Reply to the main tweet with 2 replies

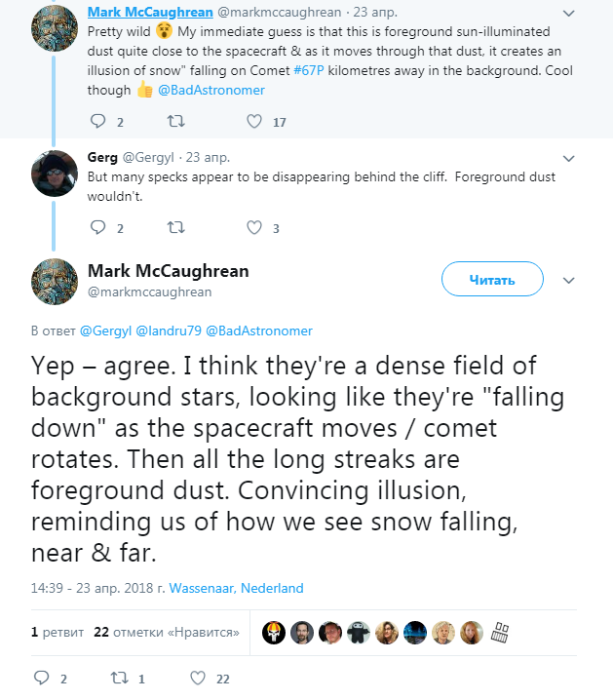42,678
